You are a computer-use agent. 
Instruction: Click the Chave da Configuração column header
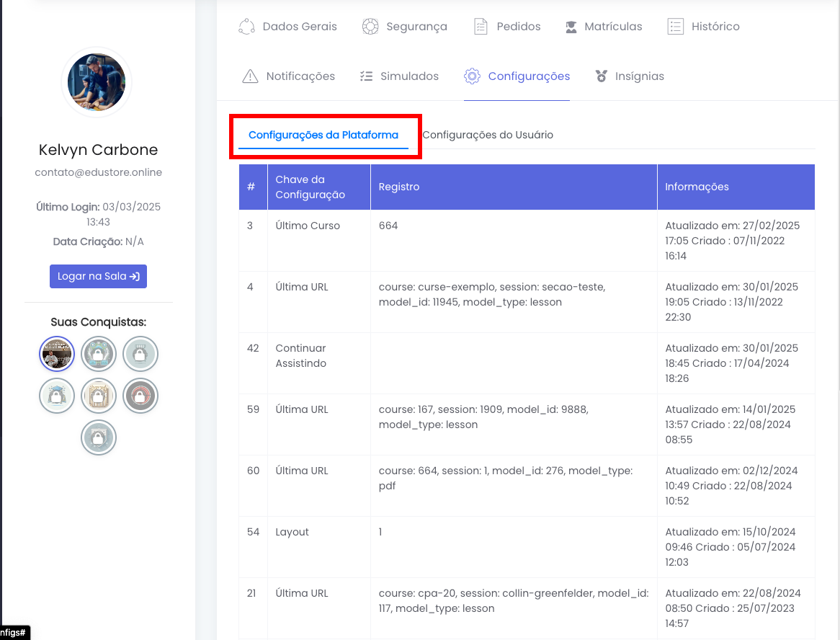point(310,187)
